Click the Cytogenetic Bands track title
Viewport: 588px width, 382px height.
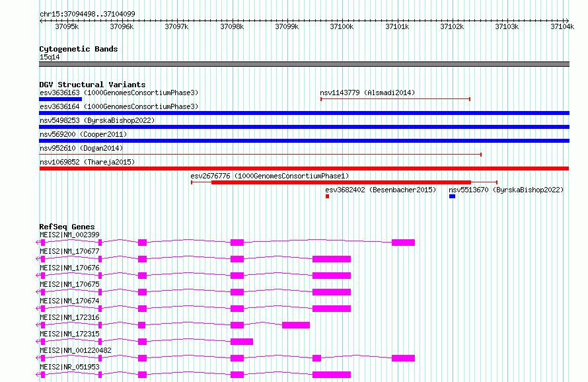(79, 49)
